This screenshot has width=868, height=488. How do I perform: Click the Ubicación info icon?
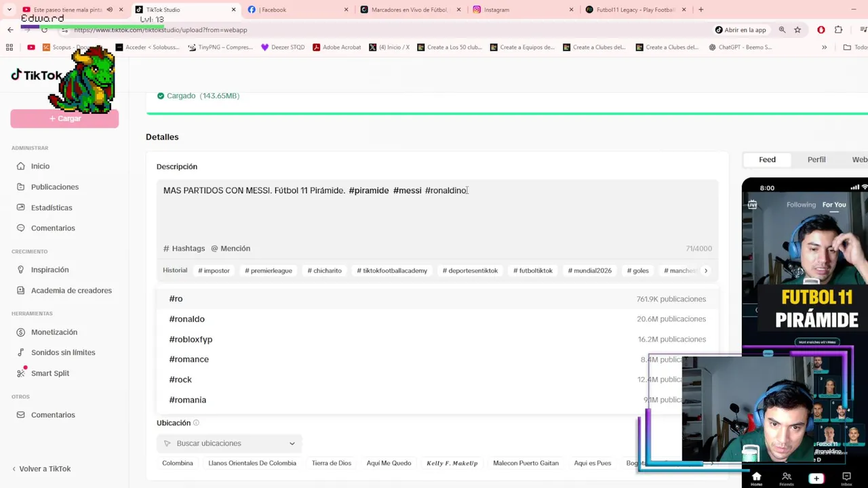pyautogui.click(x=196, y=423)
